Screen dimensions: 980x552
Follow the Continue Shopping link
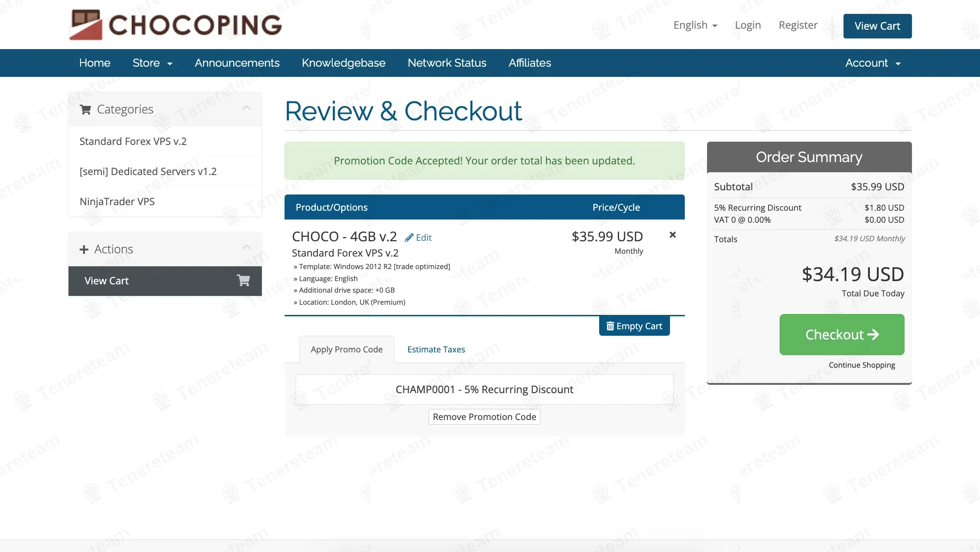point(862,365)
